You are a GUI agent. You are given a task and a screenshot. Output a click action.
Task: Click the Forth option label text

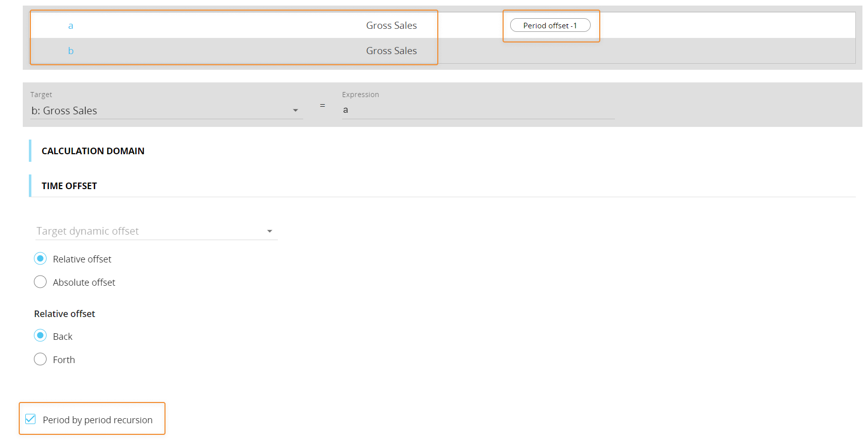tap(64, 360)
